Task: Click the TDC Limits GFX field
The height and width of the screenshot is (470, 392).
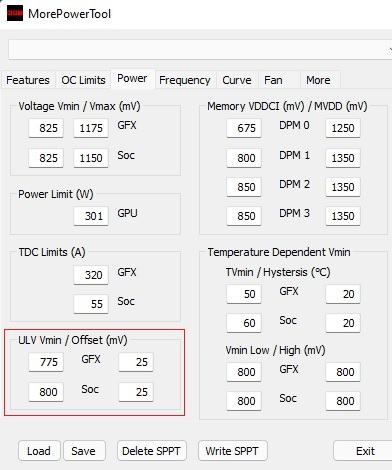Action: tap(91, 275)
